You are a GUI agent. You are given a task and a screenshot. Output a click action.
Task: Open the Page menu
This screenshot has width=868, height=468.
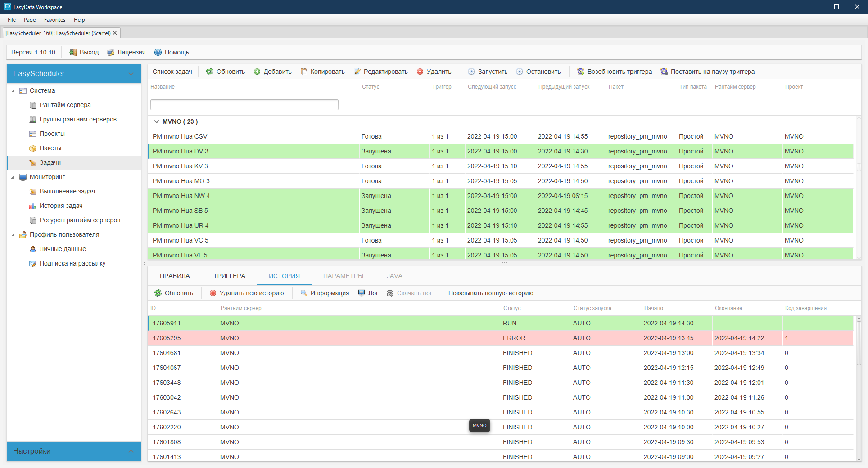(30, 20)
